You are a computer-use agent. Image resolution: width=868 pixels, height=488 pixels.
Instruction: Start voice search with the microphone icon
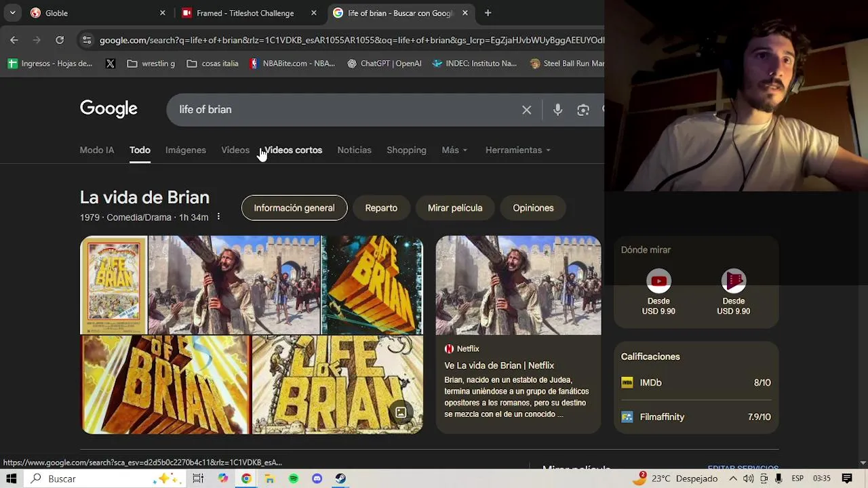pos(557,110)
